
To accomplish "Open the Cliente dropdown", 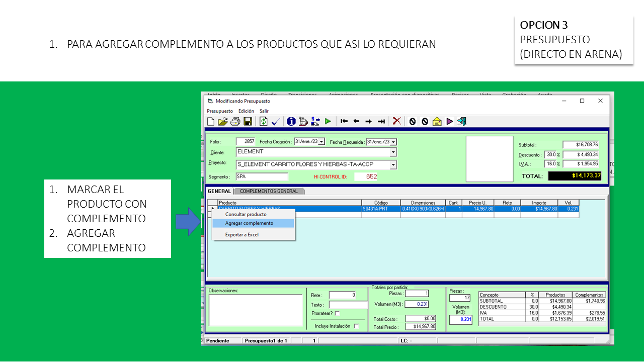I will pos(393,152).
